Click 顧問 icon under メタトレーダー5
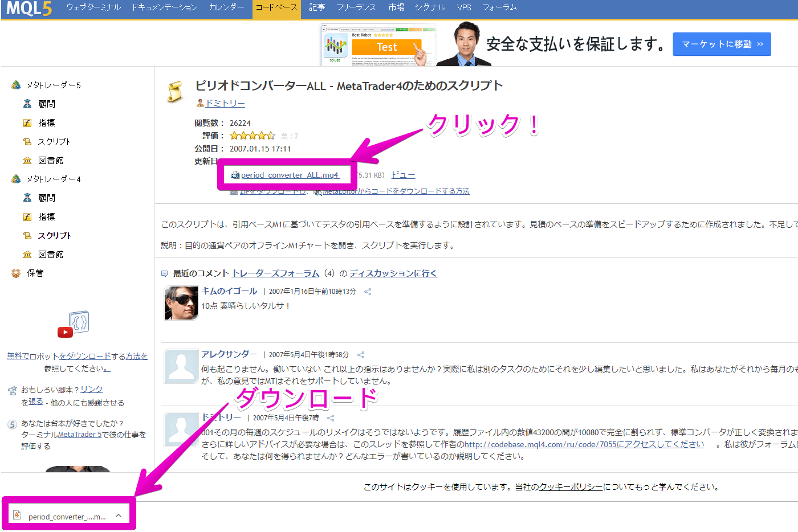The height and width of the screenshot is (532, 798). coord(27,104)
